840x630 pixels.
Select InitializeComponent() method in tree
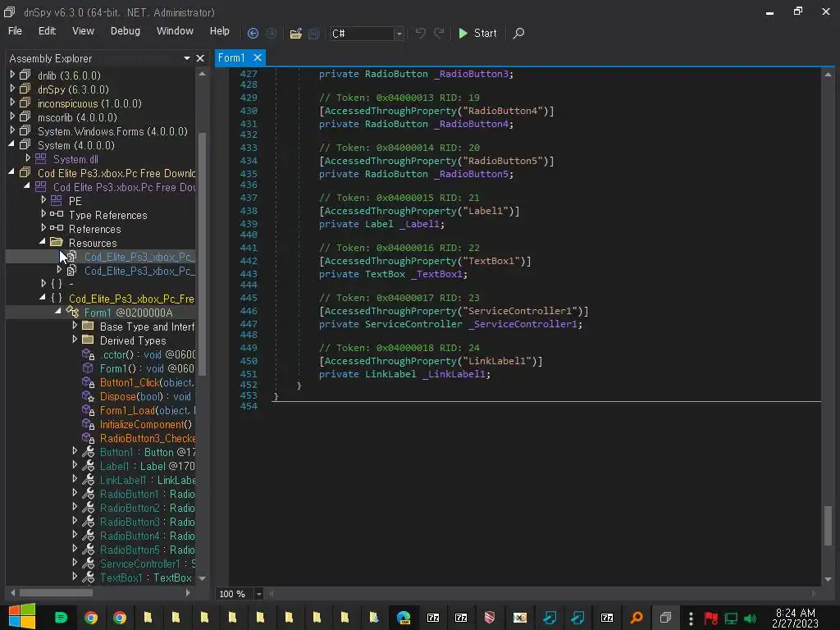[145, 424]
